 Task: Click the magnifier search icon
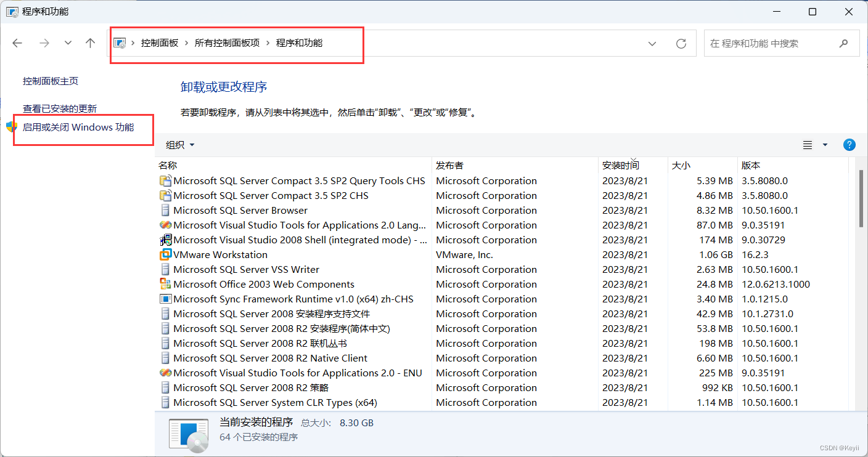tap(843, 44)
